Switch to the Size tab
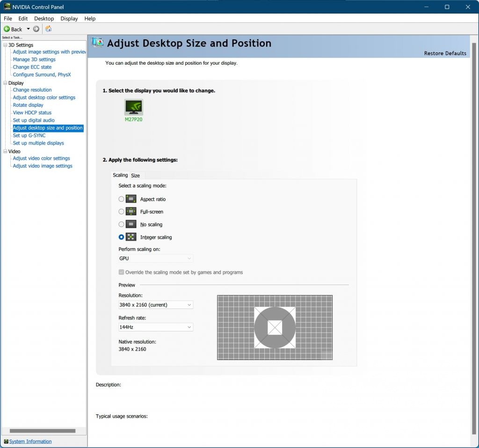Screen dimensions: 479x448 coord(135,176)
